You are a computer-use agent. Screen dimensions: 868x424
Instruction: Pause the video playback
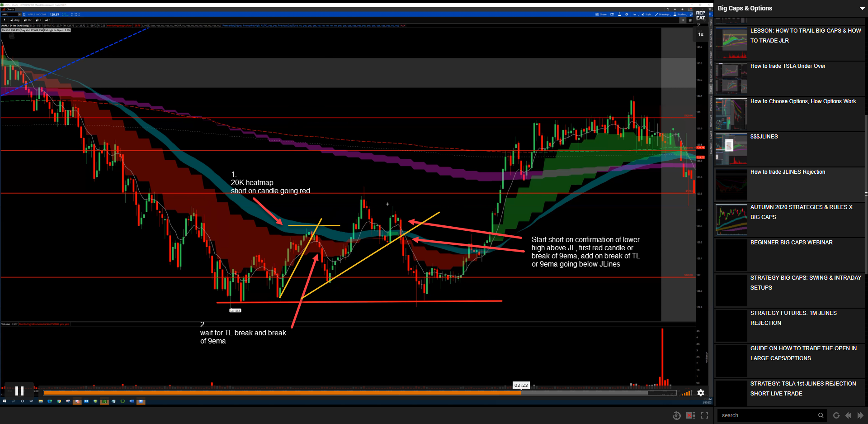[x=19, y=391]
